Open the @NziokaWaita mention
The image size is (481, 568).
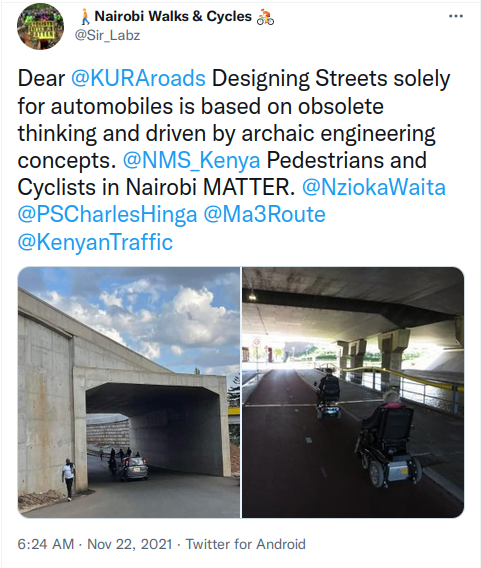click(x=374, y=187)
